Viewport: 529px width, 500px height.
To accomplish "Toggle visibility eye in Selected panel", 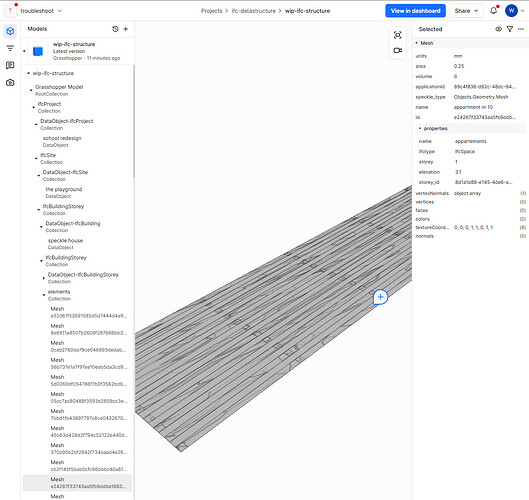I will [498, 29].
